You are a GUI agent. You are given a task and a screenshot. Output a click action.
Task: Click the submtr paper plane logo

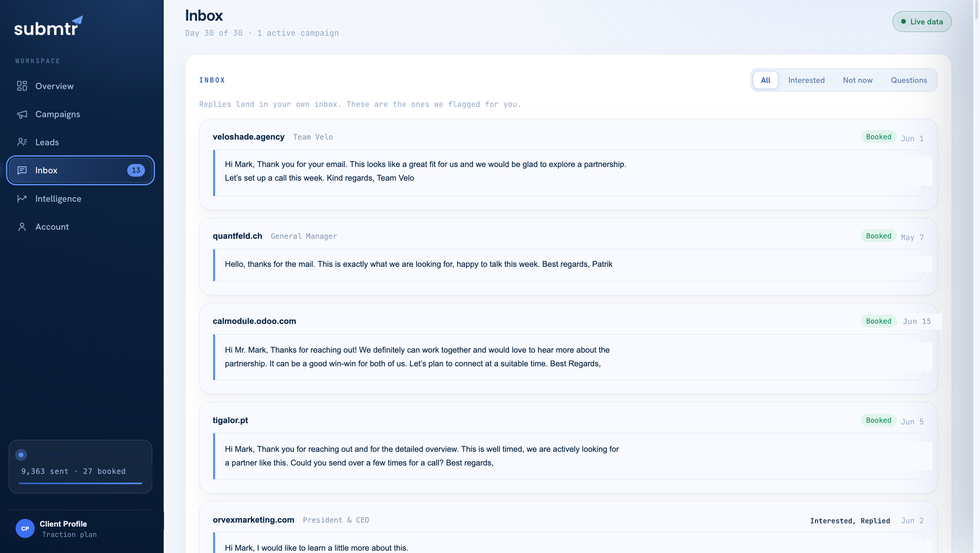[48, 26]
